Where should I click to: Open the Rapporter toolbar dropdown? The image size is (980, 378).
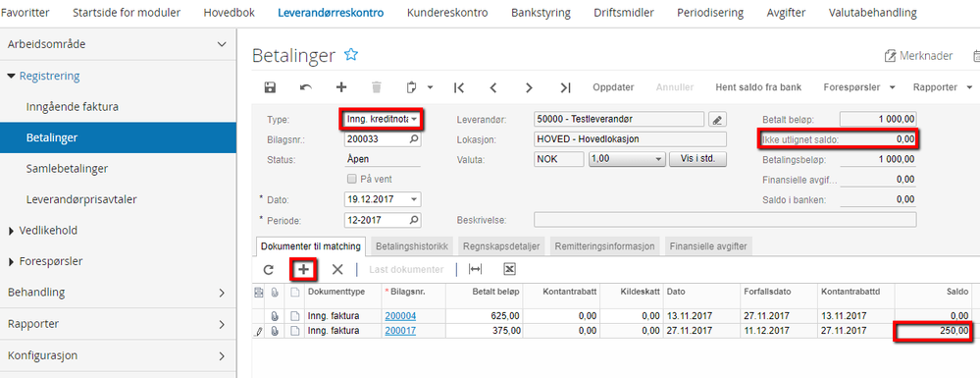[x=942, y=87]
